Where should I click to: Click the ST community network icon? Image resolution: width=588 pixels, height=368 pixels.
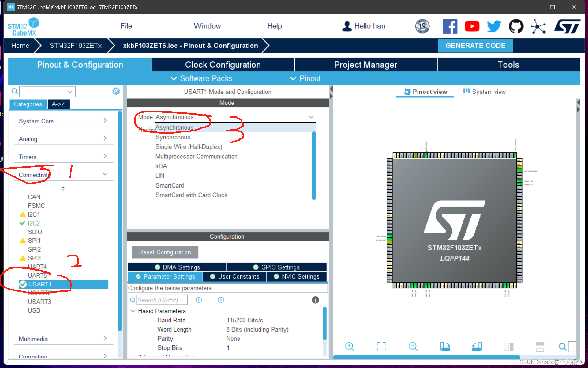click(x=538, y=26)
